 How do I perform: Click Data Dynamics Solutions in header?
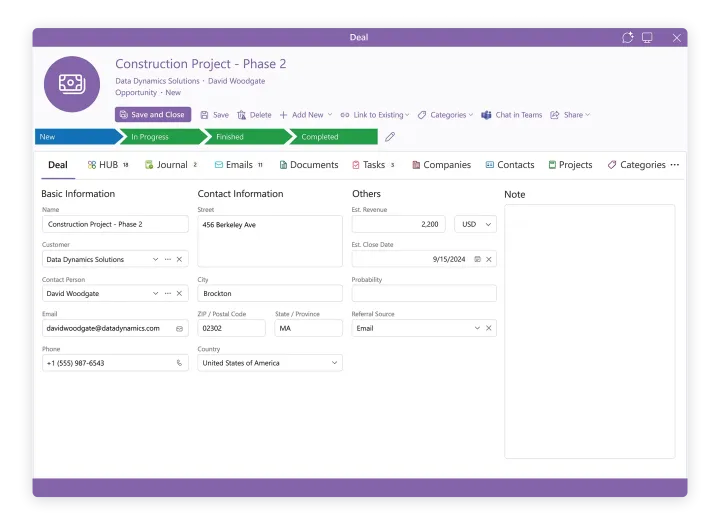(158, 81)
